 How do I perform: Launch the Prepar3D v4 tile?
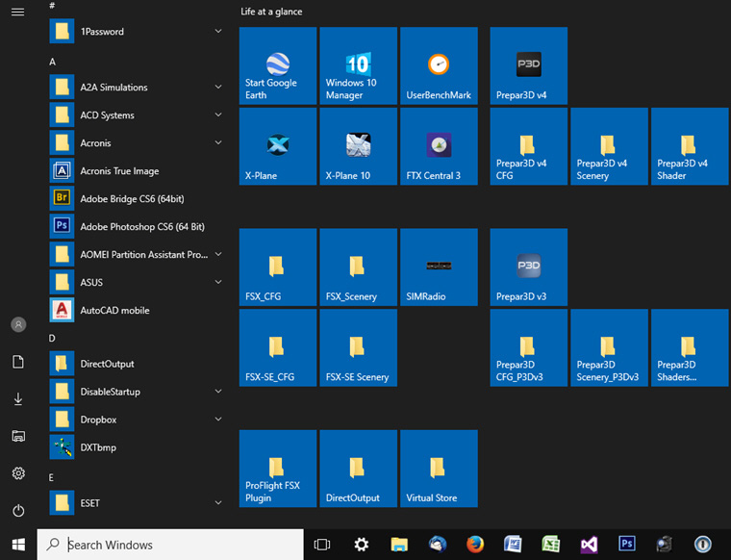point(528,66)
